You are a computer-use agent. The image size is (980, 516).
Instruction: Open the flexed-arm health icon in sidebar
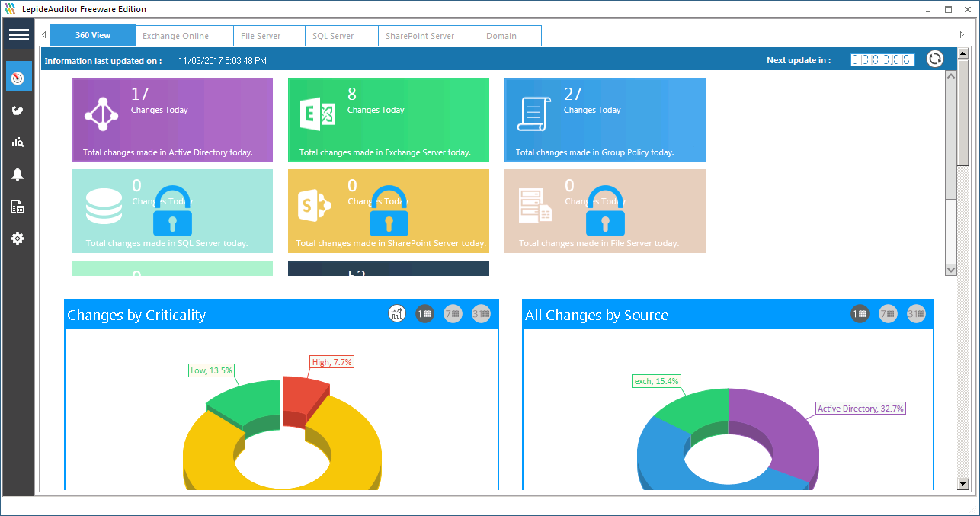pos(18,111)
